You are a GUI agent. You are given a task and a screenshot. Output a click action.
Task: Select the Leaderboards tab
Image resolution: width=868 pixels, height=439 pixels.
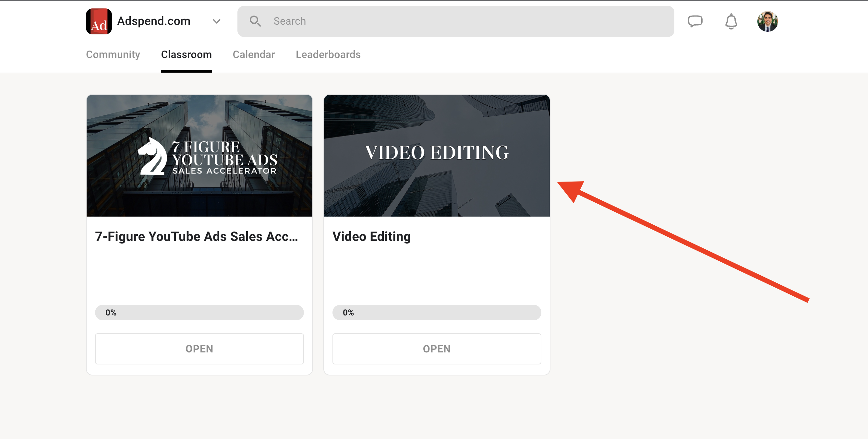click(x=328, y=54)
